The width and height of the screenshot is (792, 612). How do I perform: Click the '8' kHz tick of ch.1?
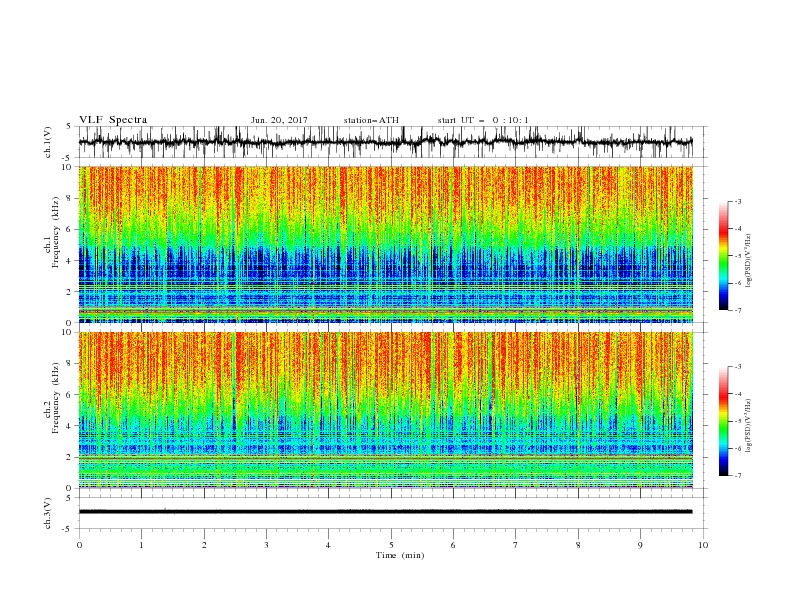[70, 198]
